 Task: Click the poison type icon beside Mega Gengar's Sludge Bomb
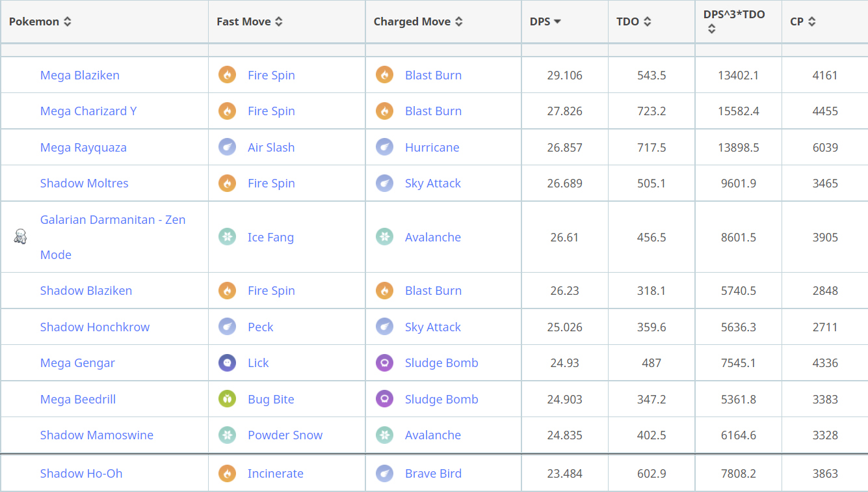point(384,362)
